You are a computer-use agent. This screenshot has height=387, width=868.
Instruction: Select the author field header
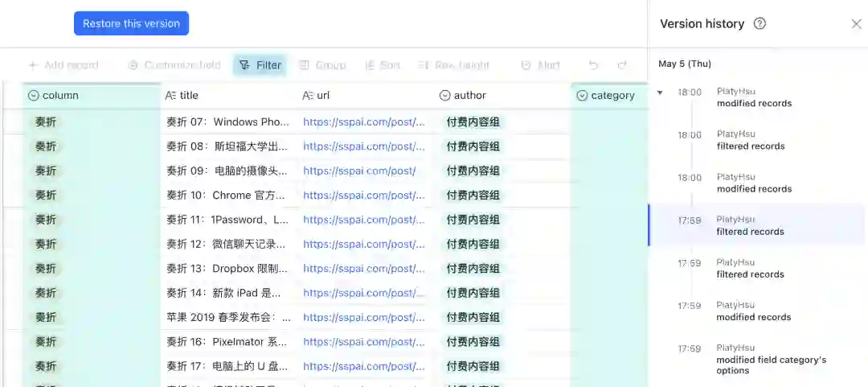pyautogui.click(x=503, y=96)
